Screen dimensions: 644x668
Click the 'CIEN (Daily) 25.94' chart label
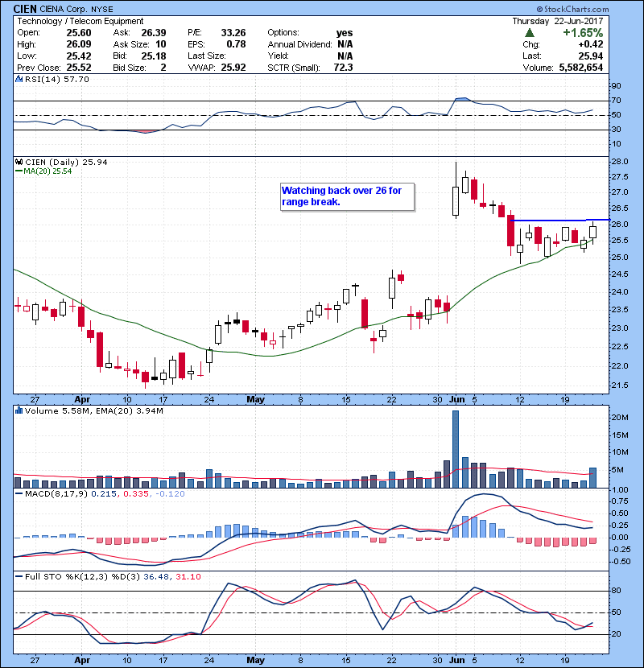[x=66, y=162]
